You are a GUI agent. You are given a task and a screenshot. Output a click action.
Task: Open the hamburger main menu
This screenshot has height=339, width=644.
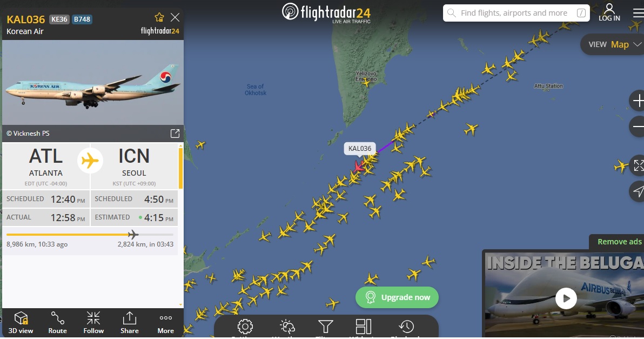tap(639, 13)
